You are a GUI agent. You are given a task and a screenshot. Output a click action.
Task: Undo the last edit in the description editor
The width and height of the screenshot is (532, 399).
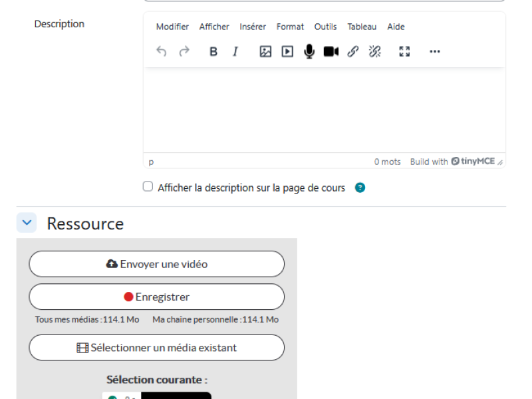pos(162,52)
